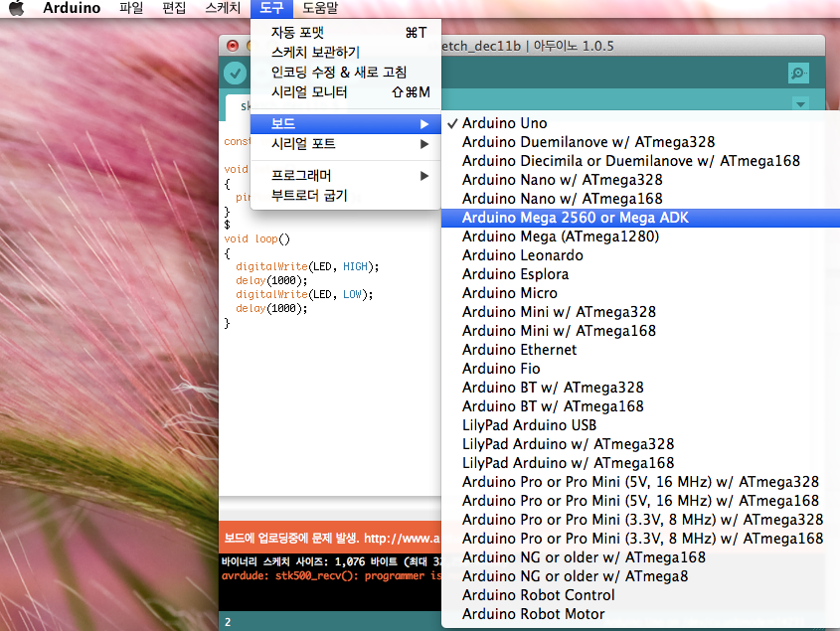The width and height of the screenshot is (840, 631).
Task: Select 인코딩 수정 & 새로 고침
Action: pos(346,73)
